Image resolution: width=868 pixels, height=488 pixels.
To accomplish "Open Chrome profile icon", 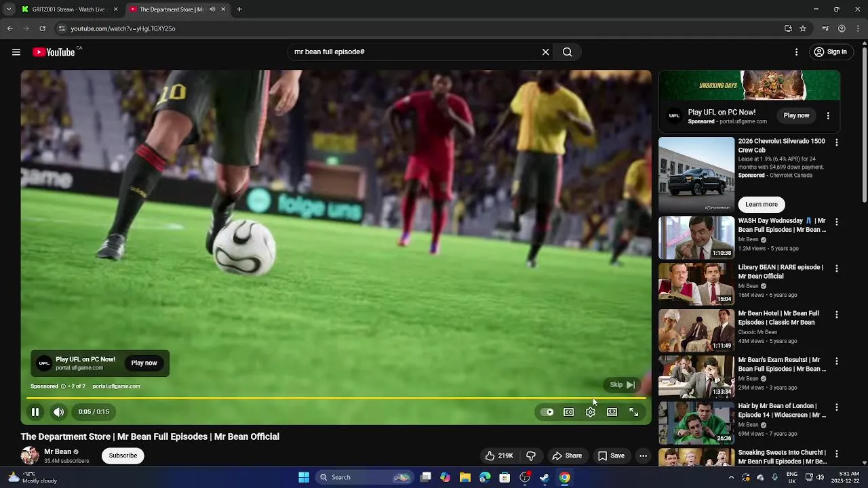I will coord(842,28).
